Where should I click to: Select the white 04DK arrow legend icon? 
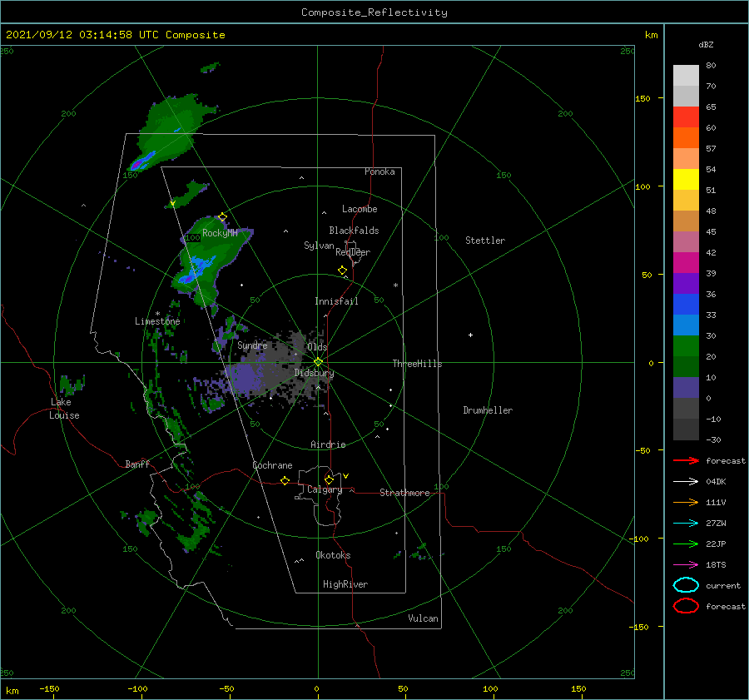686,481
